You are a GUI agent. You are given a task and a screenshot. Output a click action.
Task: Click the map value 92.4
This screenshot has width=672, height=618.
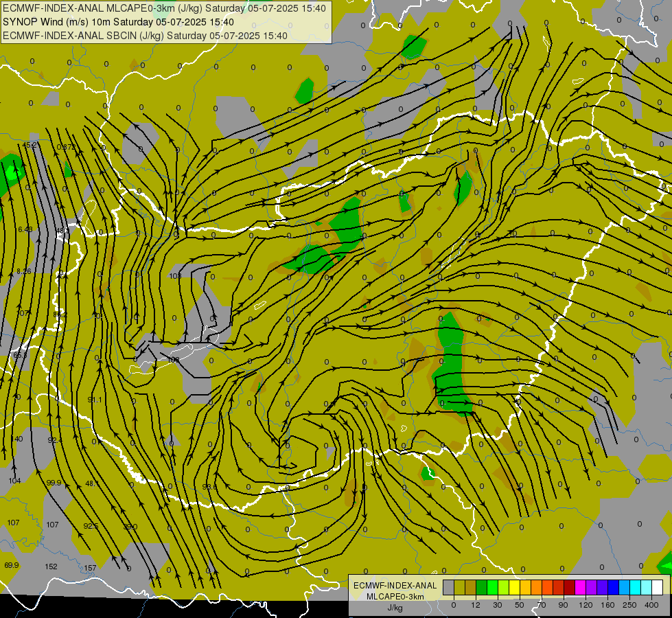pos(55,440)
